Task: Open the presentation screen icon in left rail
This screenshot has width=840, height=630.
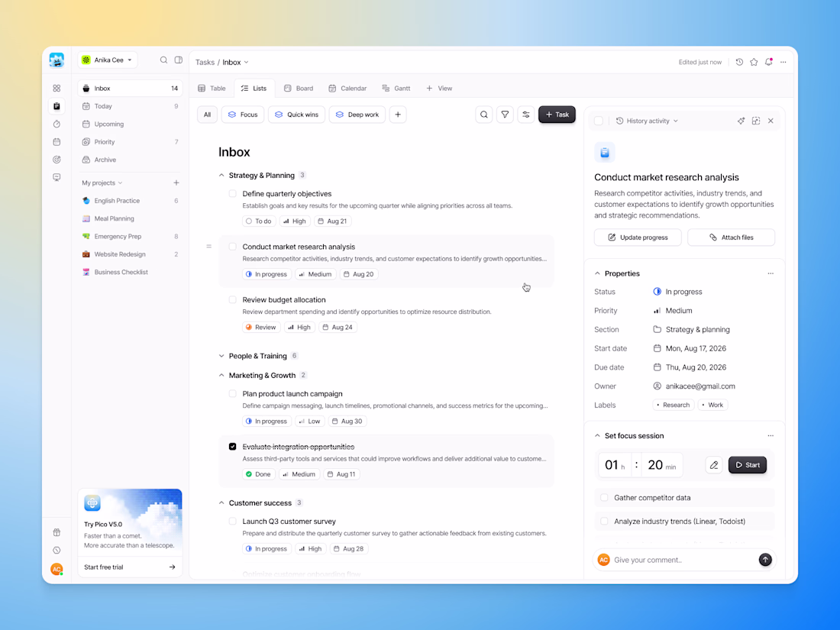Action: 57,177
